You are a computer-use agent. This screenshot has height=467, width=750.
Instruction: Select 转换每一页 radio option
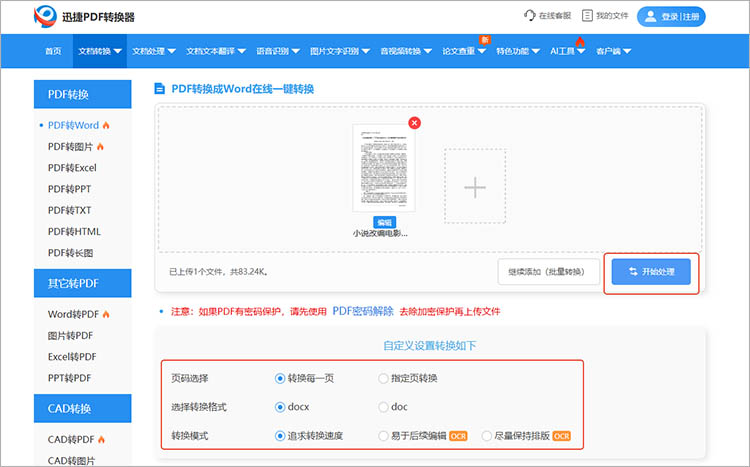280,378
